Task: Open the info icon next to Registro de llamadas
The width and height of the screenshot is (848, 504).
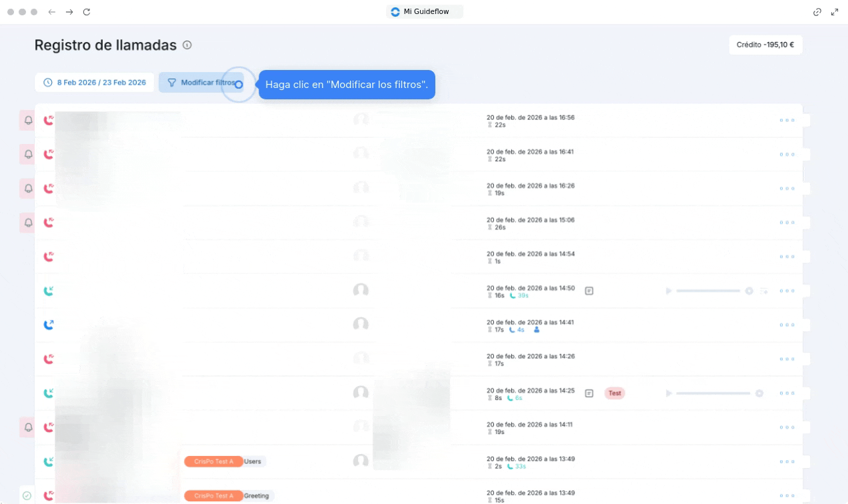Action: coord(187,45)
